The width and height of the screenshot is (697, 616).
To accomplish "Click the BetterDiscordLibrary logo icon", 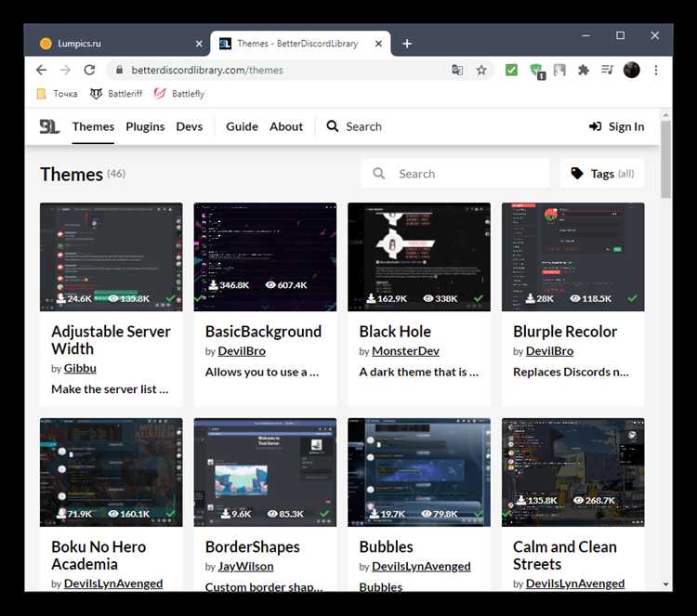I will click(x=49, y=126).
